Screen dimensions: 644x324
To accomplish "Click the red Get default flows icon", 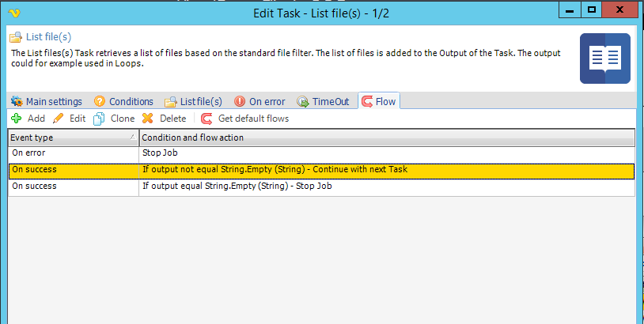I will (x=206, y=119).
